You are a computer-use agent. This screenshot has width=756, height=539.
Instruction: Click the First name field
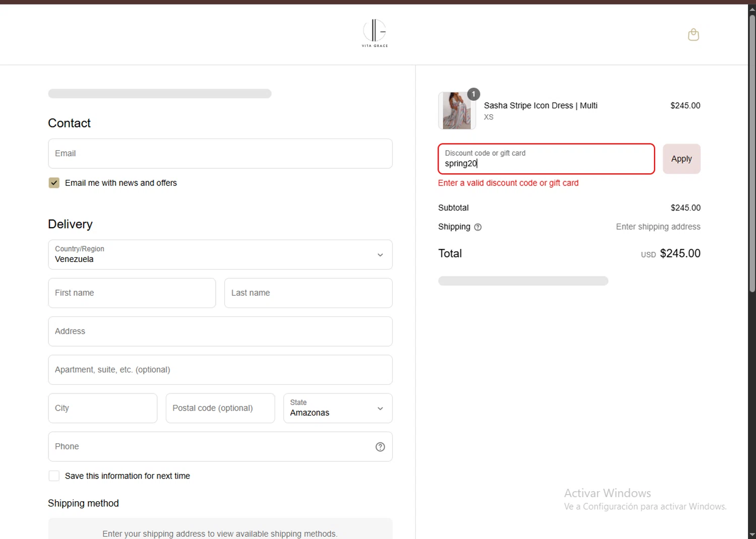[x=132, y=293]
